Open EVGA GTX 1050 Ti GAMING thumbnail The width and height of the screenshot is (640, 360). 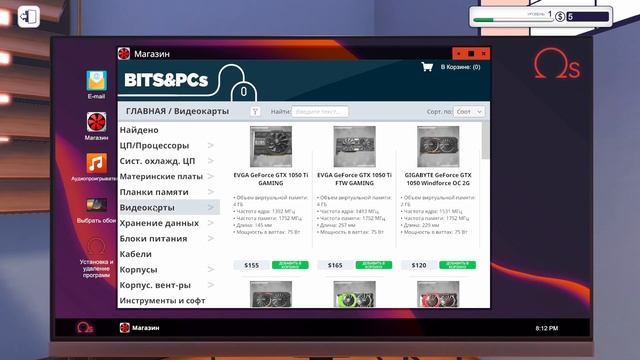click(x=271, y=147)
